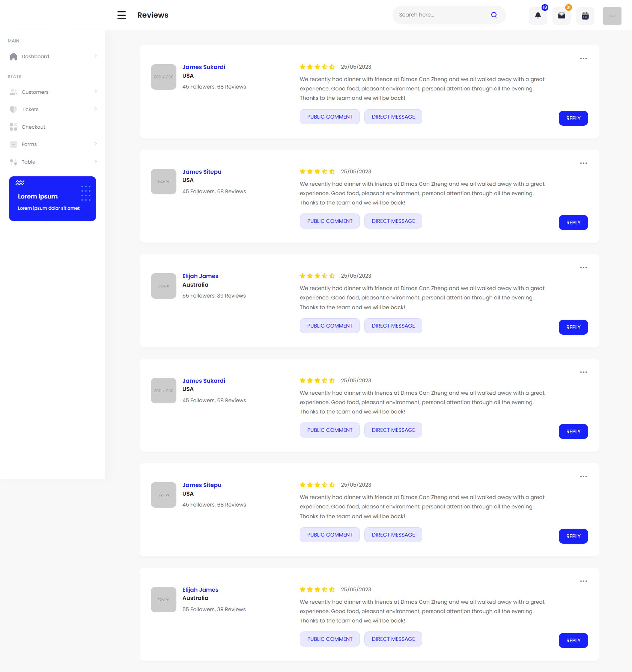Viewport: 632px width, 672px height.
Task: Click the Checkout grid icon
Action: click(x=14, y=127)
